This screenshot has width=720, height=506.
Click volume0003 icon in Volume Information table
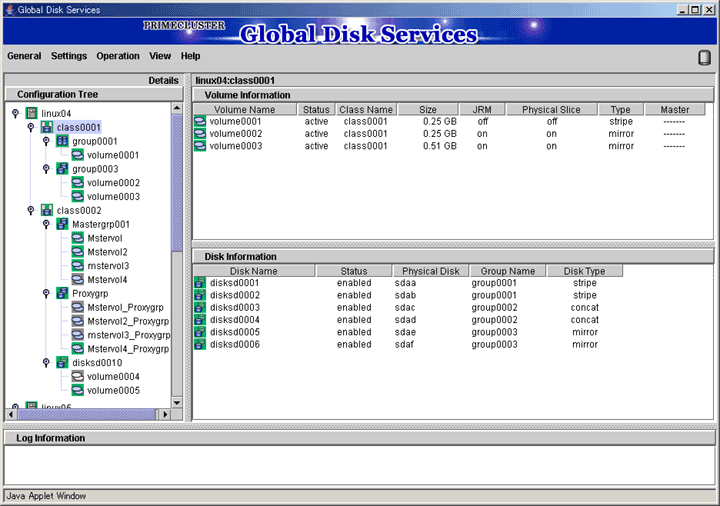(x=200, y=146)
